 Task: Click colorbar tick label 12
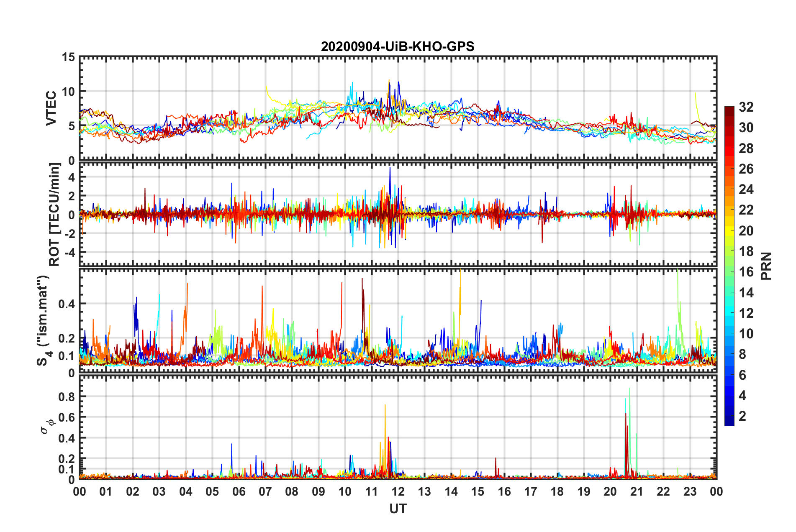(746, 313)
